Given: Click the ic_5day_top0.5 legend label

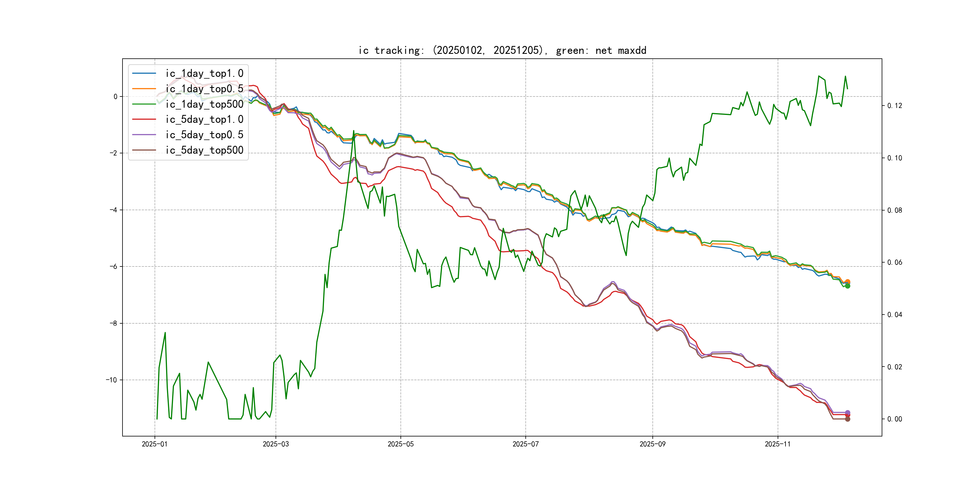Looking at the screenshot, I should point(204,135).
